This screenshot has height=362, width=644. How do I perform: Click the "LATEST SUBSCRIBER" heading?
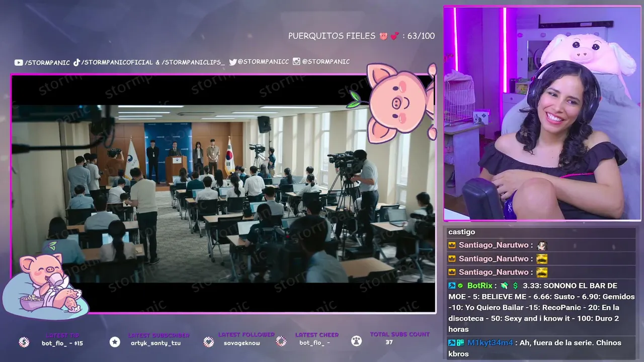point(159,335)
